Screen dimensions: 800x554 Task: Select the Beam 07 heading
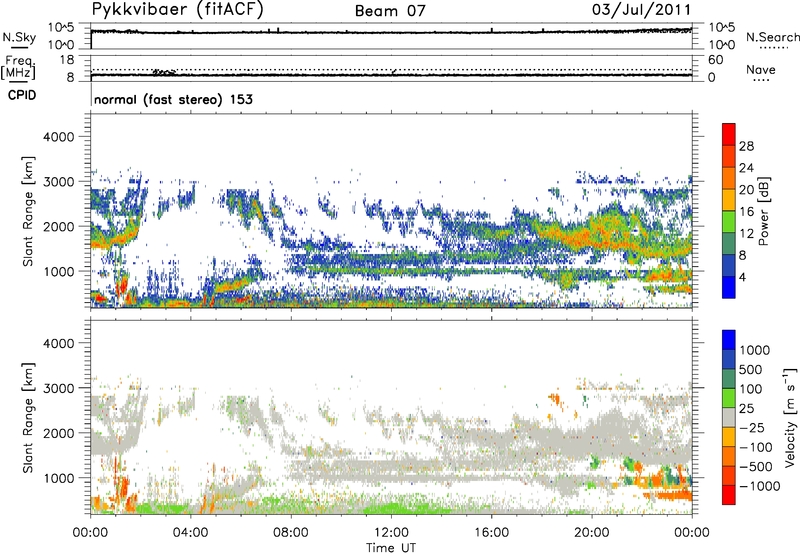[390, 11]
